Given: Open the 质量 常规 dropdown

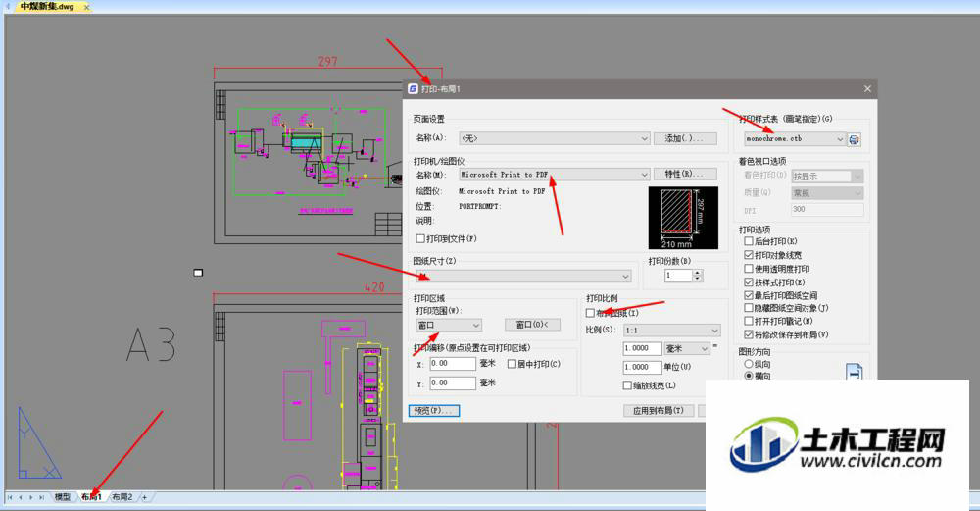Looking at the screenshot, I should (827, 193).
